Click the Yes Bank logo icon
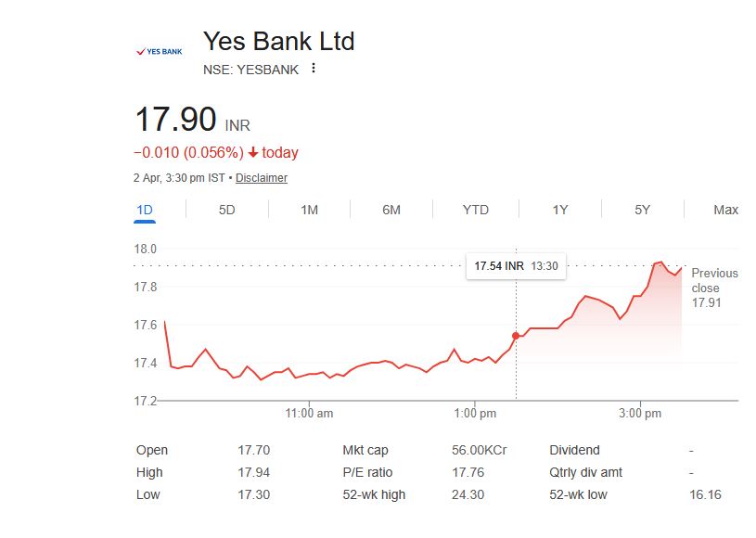This screenshot has width=756, height=538. (x=159, y=51)
